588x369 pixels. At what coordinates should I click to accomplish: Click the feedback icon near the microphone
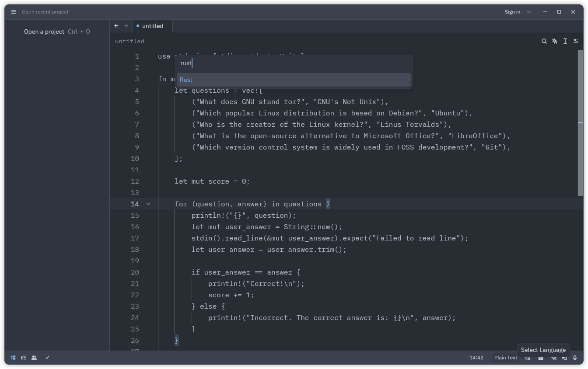(x=564, y=358)
